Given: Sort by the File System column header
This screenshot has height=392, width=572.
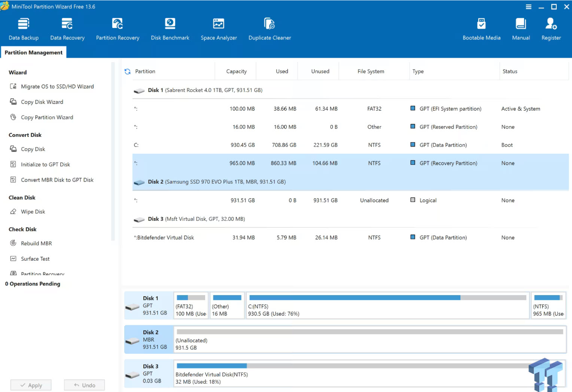Looking at the screenshot, I should pyautogui.click(x=371, y=71).
